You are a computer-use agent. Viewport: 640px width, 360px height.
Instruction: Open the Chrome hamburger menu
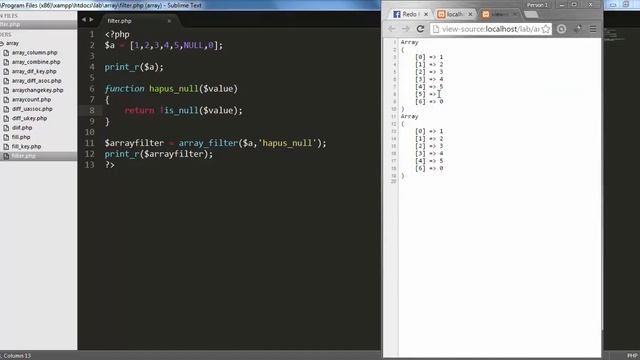(593, 29)
